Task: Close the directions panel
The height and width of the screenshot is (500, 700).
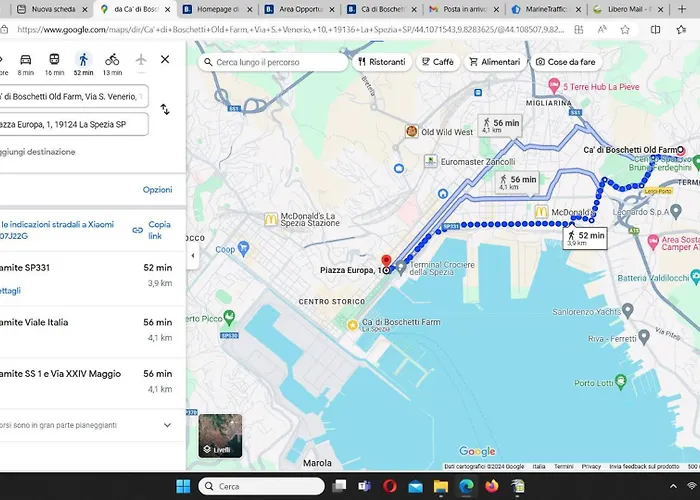Action: tap(165, 59)
